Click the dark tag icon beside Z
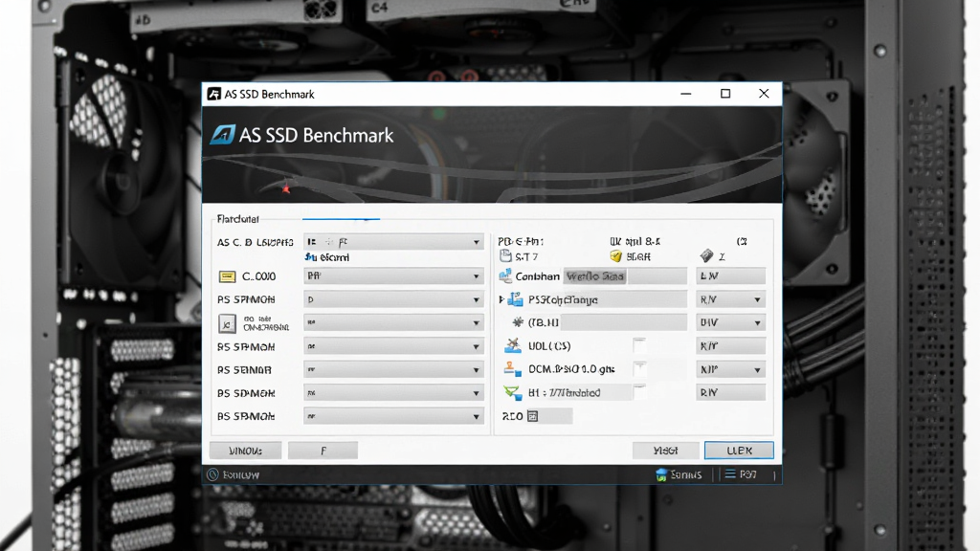 (706, 255)
